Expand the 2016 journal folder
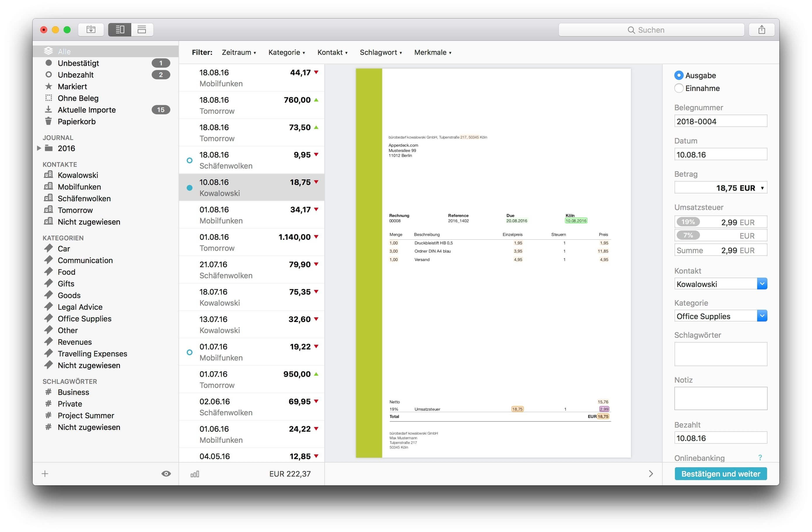The image size is (812, 532). click(39, 148)
